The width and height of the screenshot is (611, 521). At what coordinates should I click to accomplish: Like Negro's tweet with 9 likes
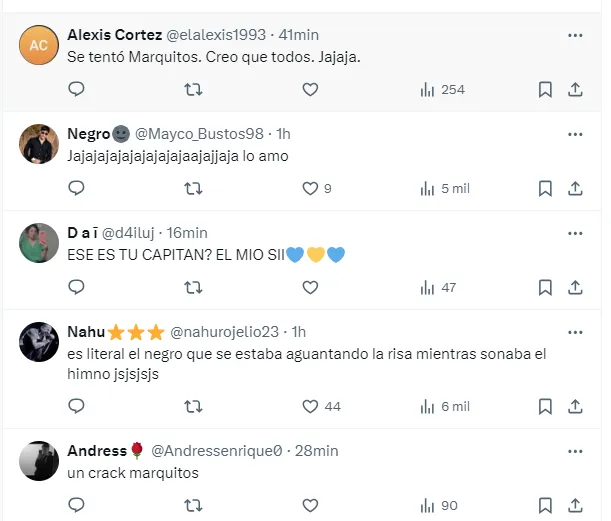click(310, 188)
